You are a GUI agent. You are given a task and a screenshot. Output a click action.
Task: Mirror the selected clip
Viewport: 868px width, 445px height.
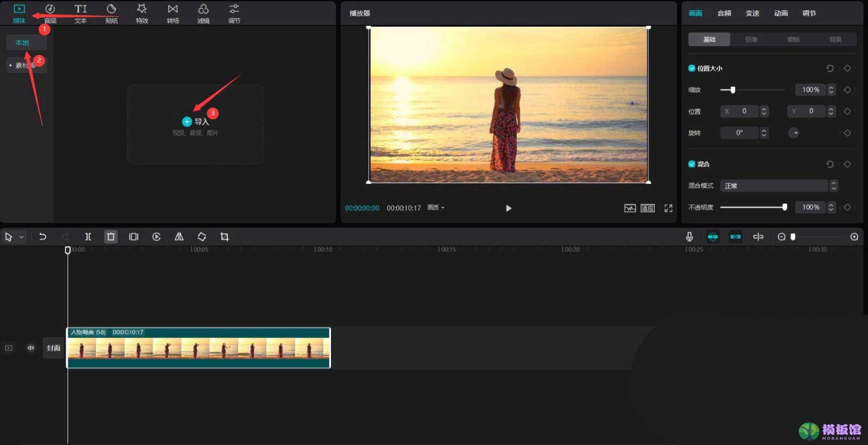tap(179, 237)
